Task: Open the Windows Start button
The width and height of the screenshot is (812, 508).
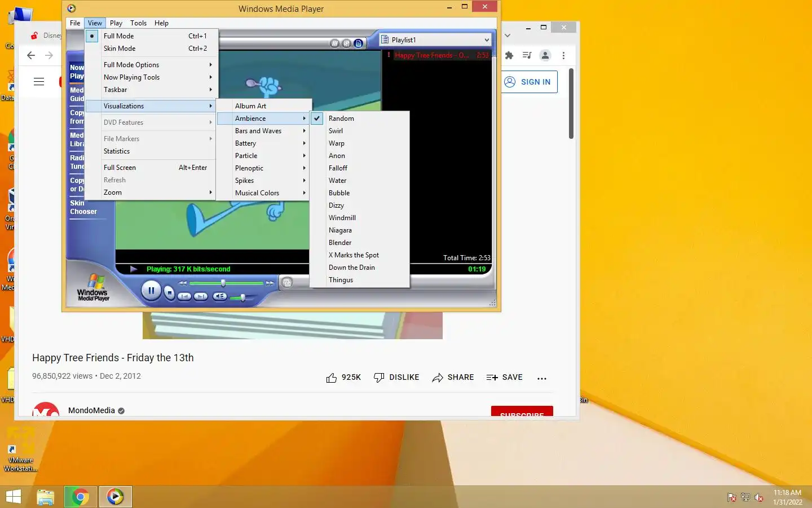Action: pos(13,497)
